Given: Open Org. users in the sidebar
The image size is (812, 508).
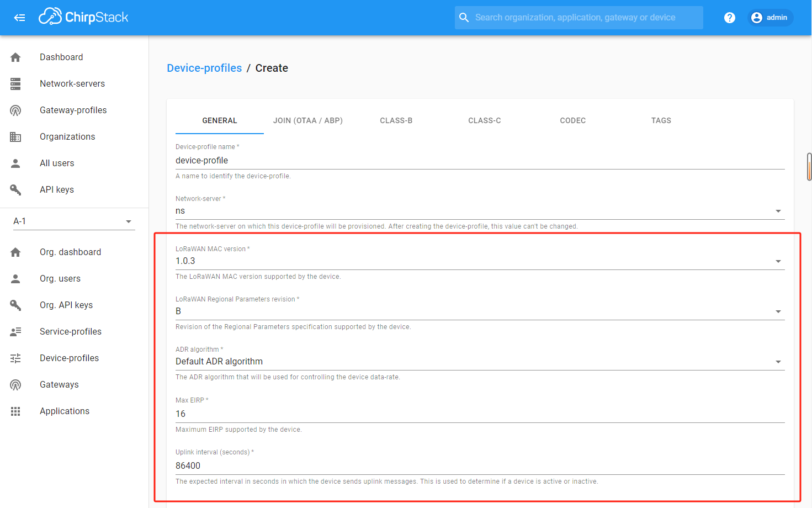Looking at the screenshot, I should pos(60,279).
